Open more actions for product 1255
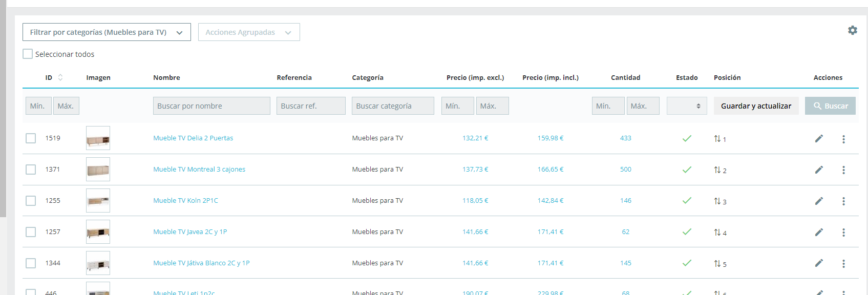This screenshot has width=868, height=295. pos(843,201)
